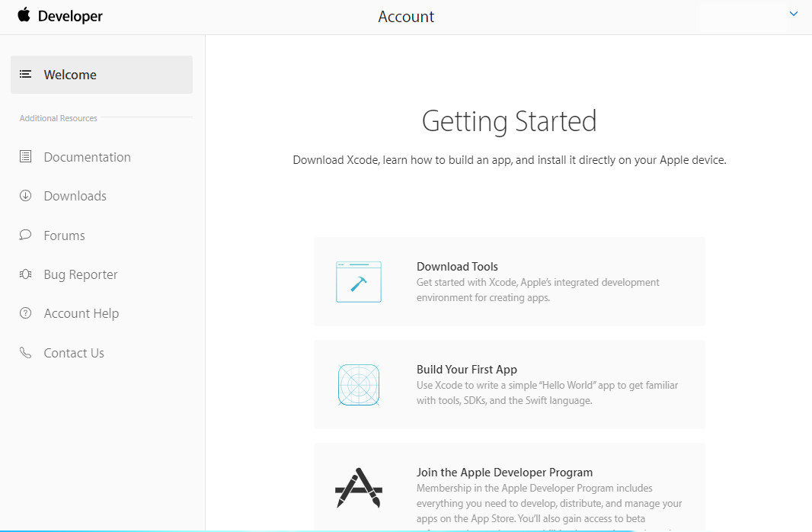
Task: Open Account Help in the sidebar
Action: click(82, 313)
